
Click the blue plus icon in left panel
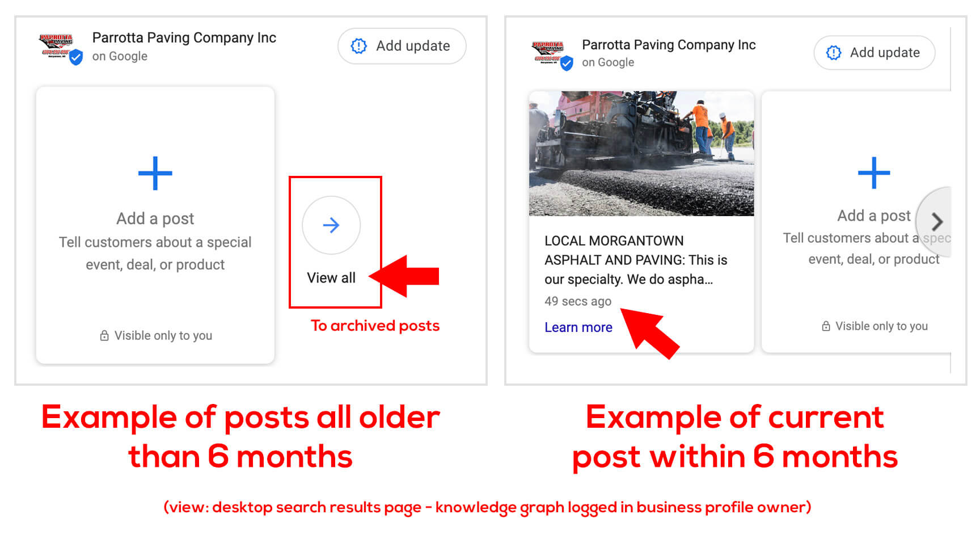[x=155, y=174]
